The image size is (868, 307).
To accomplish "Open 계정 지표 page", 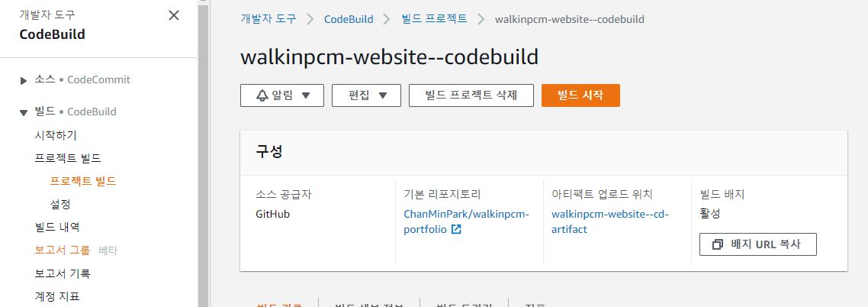I will coord(57,296).
